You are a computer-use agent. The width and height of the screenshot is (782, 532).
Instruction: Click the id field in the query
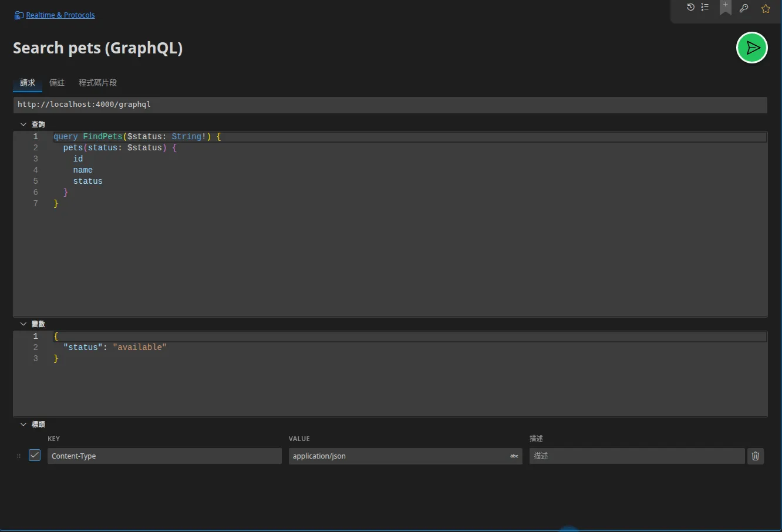coord(78,159)
